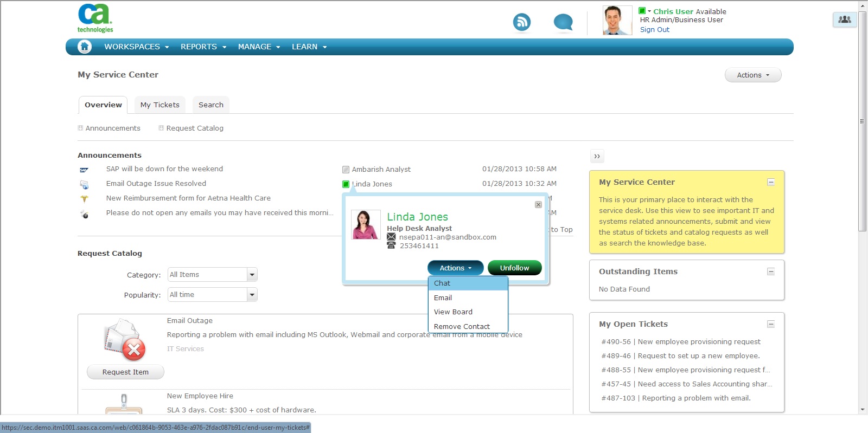Click the Unfollow button
Screen dimensions: 868x433
[514, 268]
